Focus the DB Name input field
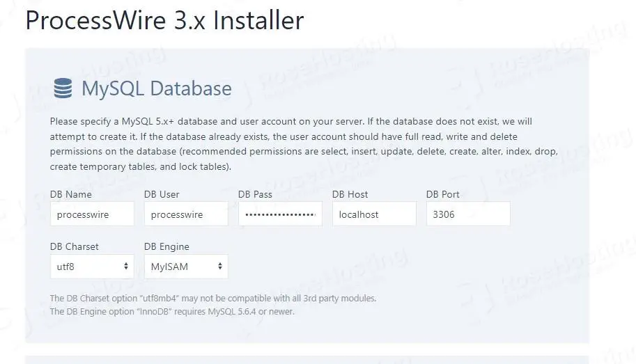Screen dimensions: 636x364 tap(92, 214)
